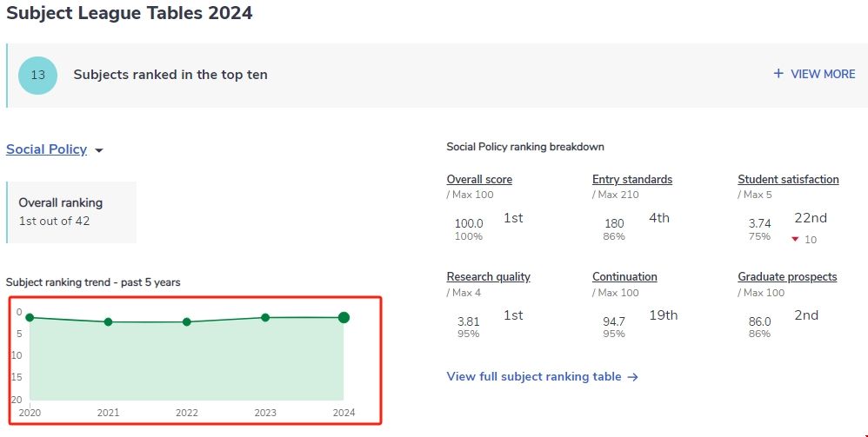This screenshot has height=437, width=868.
Task: Select the Continuation metric label
Action: coord(624,277)
